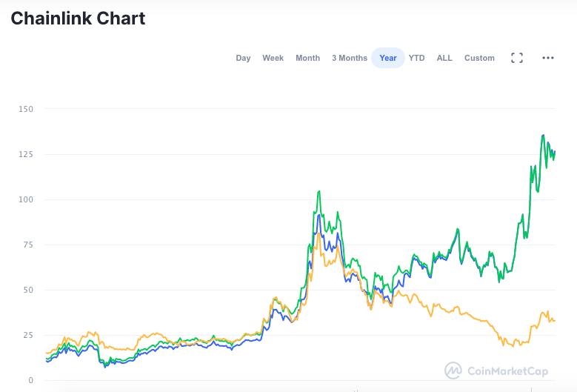Click the blue line's mid-chart peak near 90
The image size is (577, 392).
point(318,216)
